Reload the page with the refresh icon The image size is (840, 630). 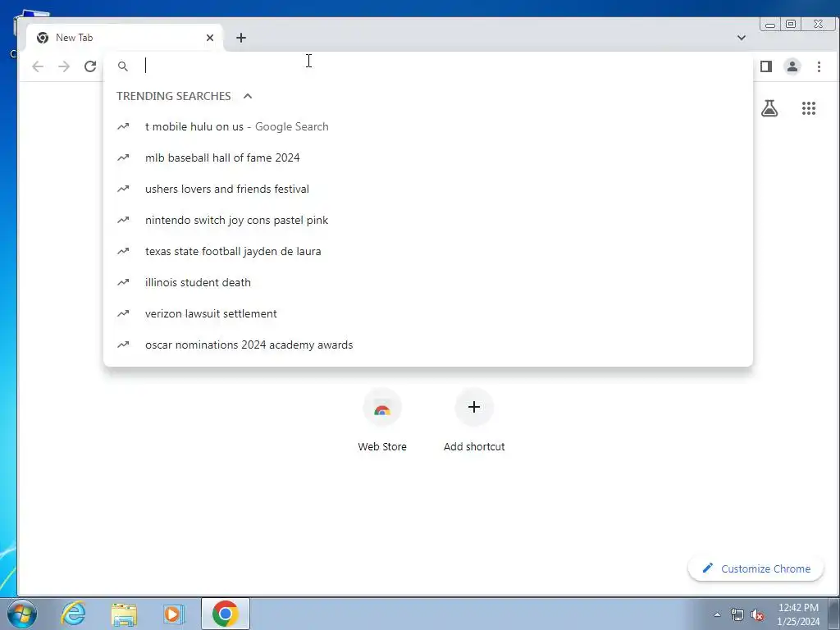[90, 66]
